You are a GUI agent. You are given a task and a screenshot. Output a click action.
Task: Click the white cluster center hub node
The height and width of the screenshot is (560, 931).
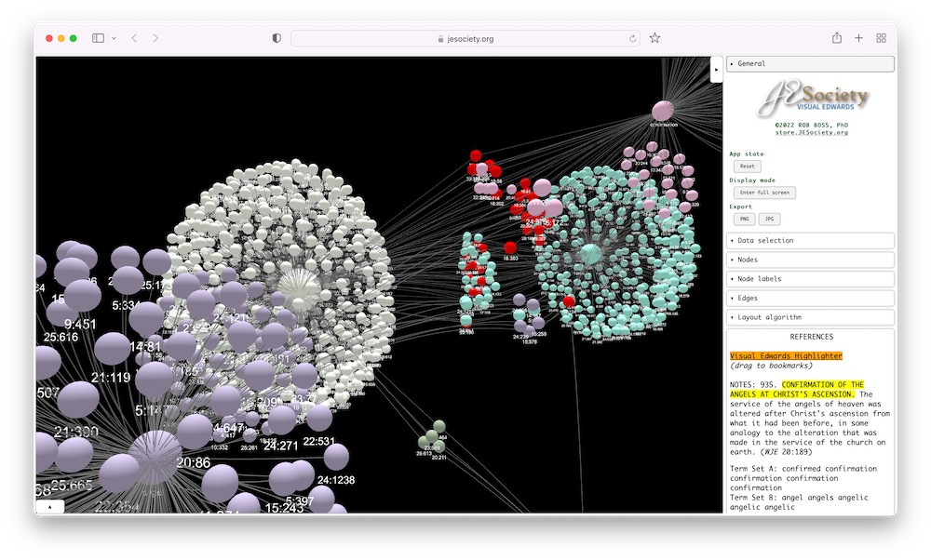point(299,290)
